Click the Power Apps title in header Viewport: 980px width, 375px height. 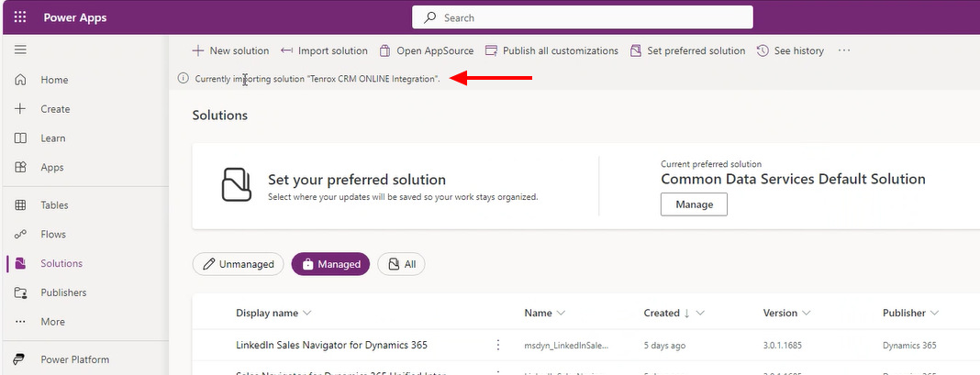click(x=75, y=17)
